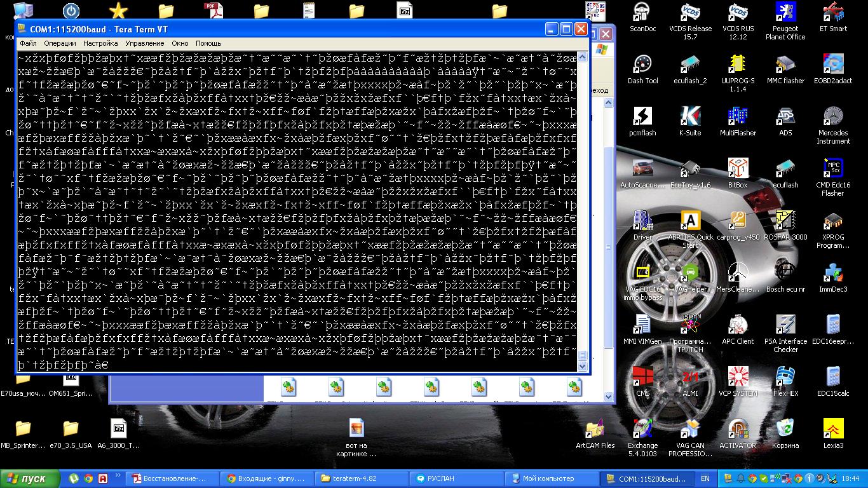Viewport: 868px width, 488px height.
Task: Select the MultiFlasher desktop icon
Action: (x=738, y=116)
